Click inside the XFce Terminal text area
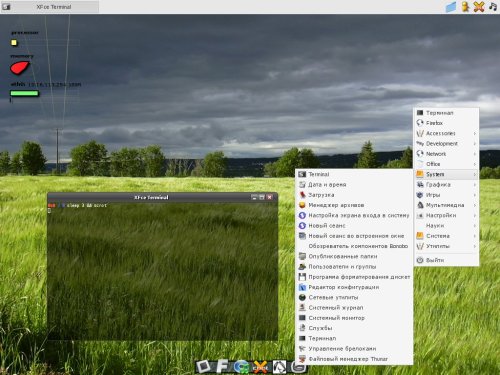 (162, 271)
